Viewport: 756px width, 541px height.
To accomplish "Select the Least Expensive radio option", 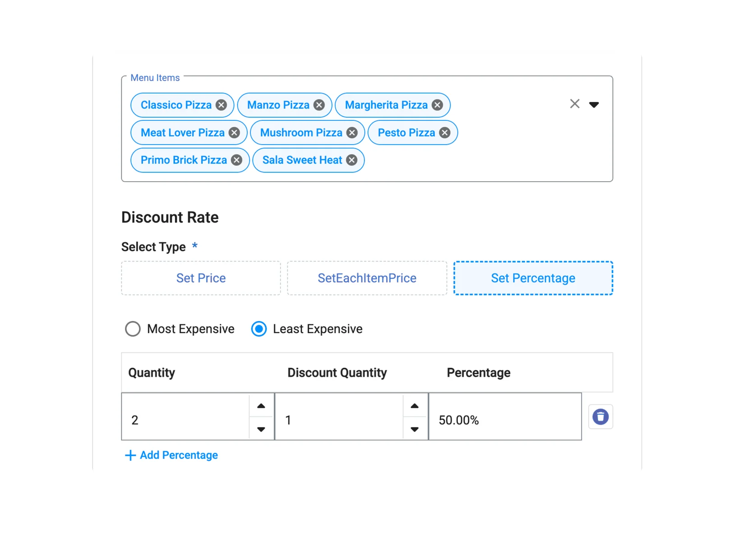I will [x=259, y=329].
